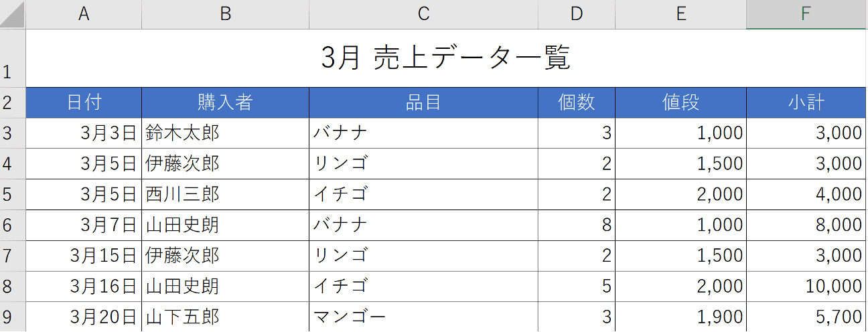The image size is (868, 332).
Task: Select the 3月15日 date cell
Action: (x=84, y=256)
